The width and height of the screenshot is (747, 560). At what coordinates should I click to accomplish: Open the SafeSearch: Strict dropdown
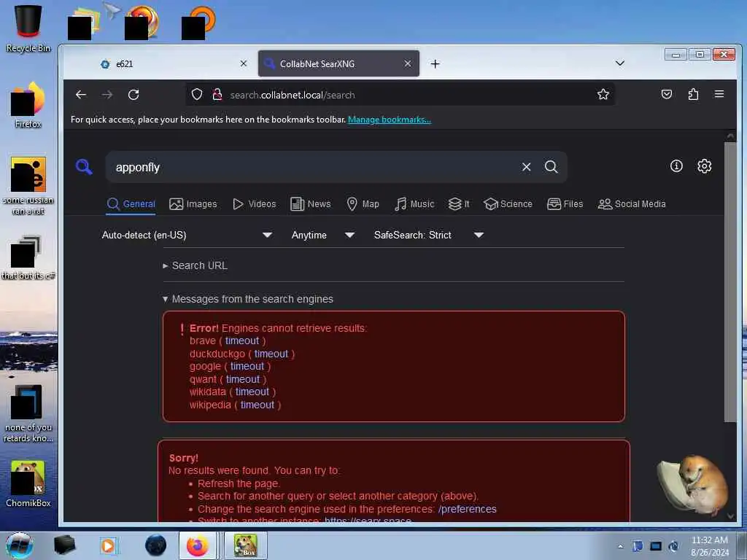pyautogui.click(x=429, y=236)
